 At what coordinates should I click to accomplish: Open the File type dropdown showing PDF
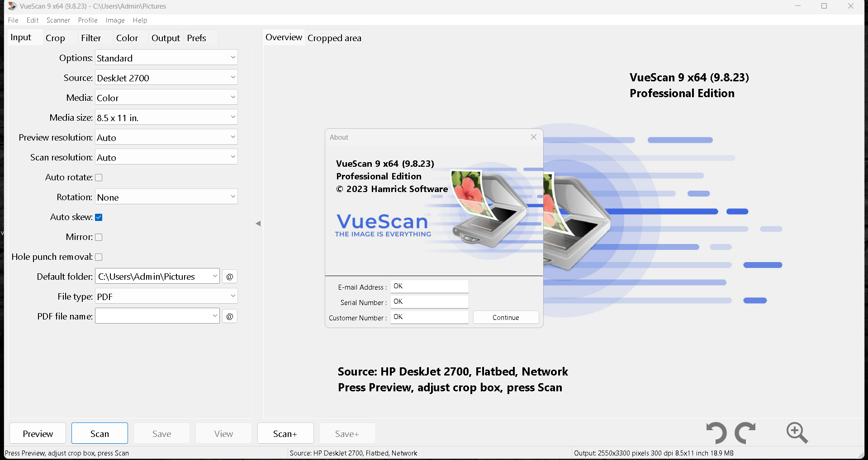click(166, 296)
